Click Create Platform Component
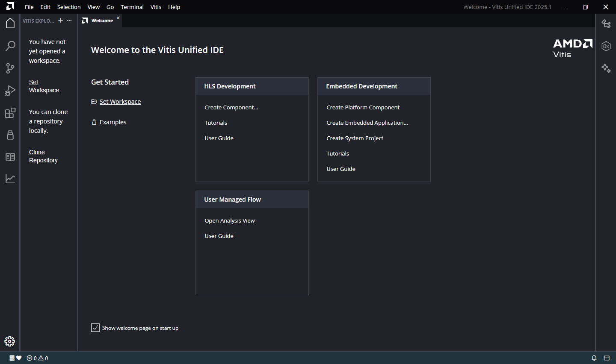 point(363,107)
